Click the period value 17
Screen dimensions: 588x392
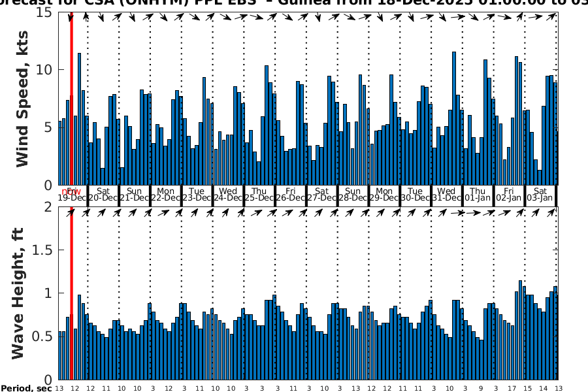[x=511, y=388]
